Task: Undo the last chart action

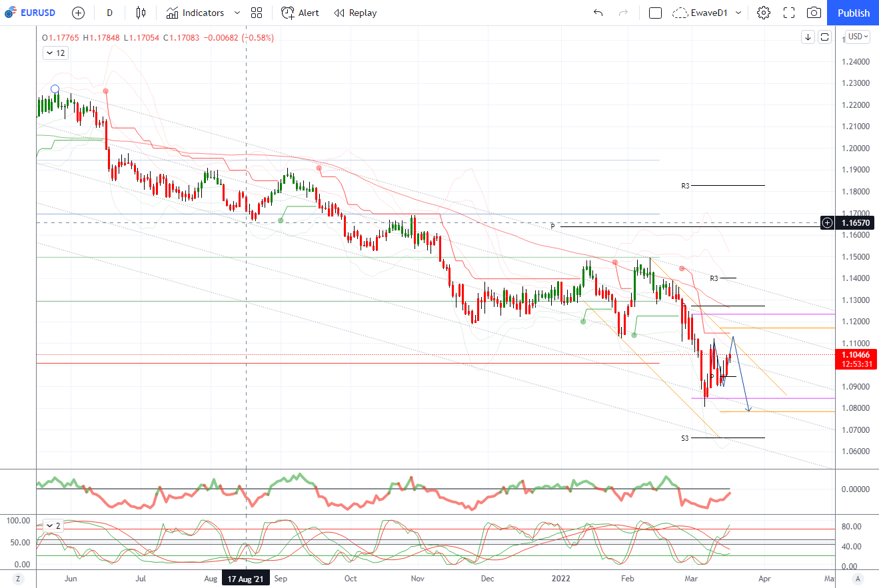Action: coord(598,13)
